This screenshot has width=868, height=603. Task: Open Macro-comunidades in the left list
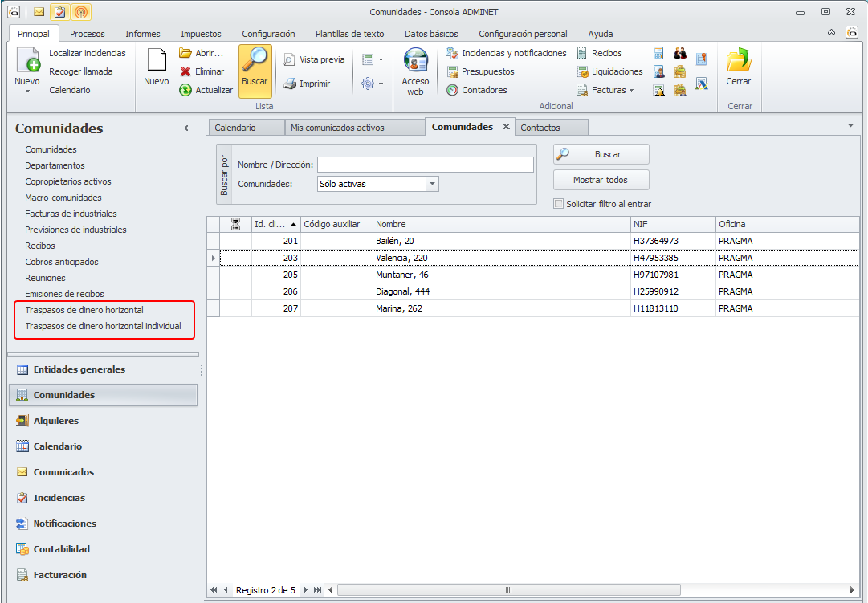coord(63,198)
